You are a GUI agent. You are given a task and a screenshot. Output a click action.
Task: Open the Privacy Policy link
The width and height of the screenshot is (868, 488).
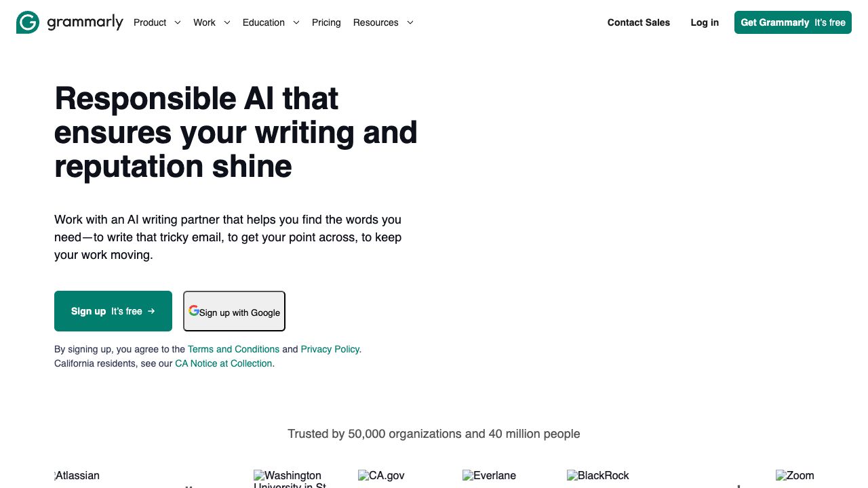330,349
